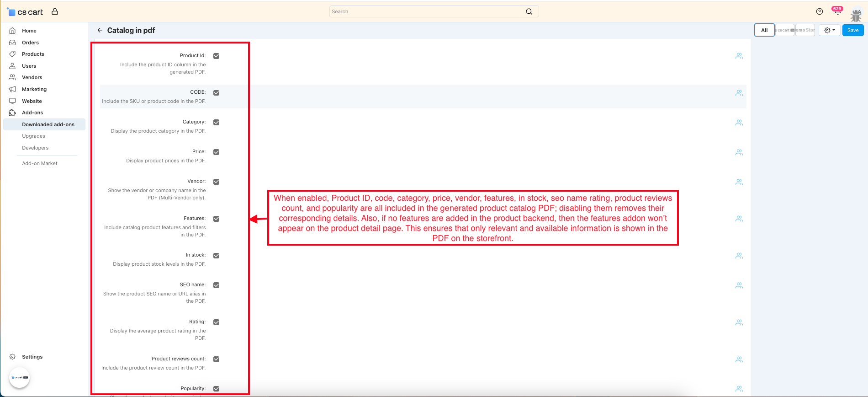Screen dimensions: 868x397
Task: Click the storefront users icon for Product Id row
Action: (739, 56)
